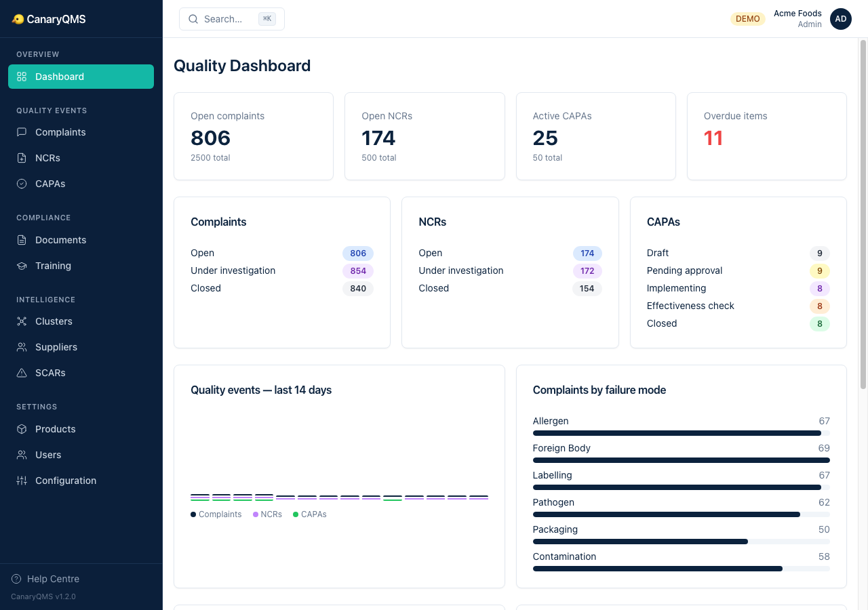
Task: Click the Complaints speech bubble icon
Action: [22, 132]
